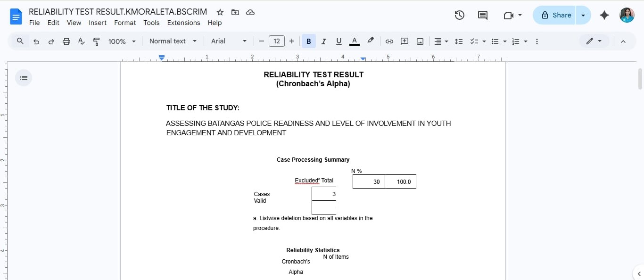
Task: Open the Format menu
Action: 125,23
